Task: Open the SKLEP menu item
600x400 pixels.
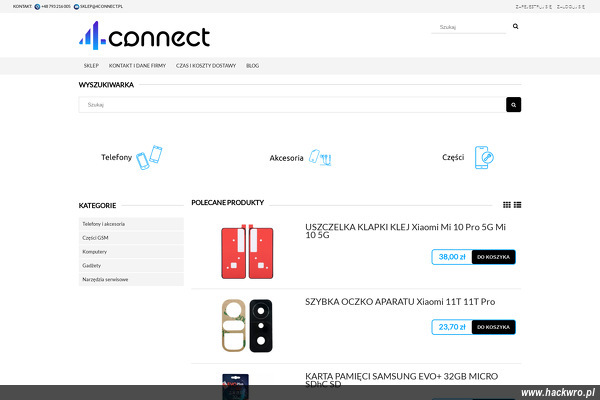Action: (x=91, y=66)
